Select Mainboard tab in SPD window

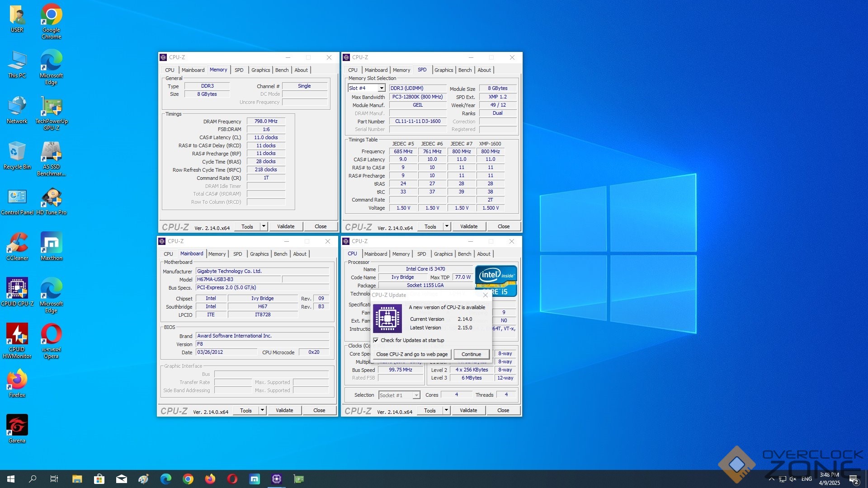click(x=376, y=70)
